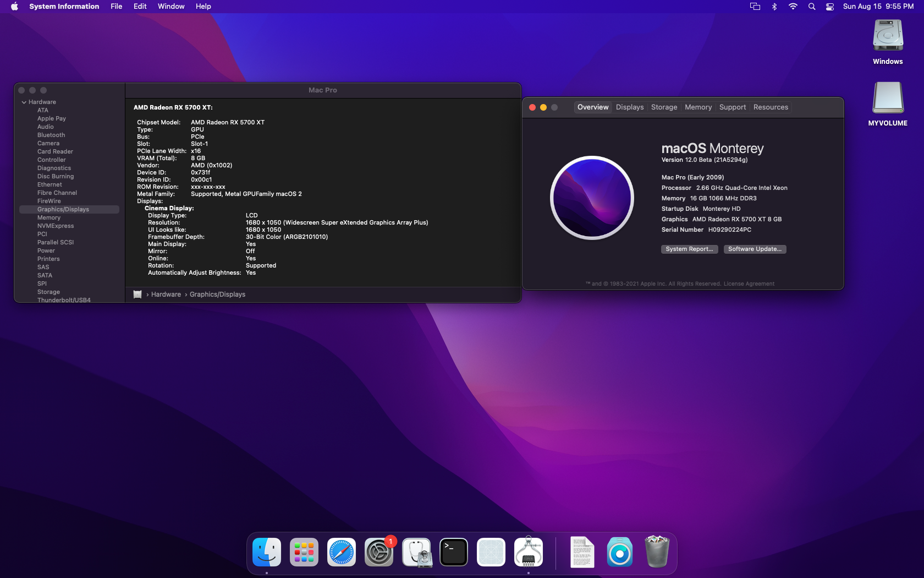The width and height of the screenshot is (924, 578).
Task: Open Disk Utility in the Dock
Action: pos(416,552)
